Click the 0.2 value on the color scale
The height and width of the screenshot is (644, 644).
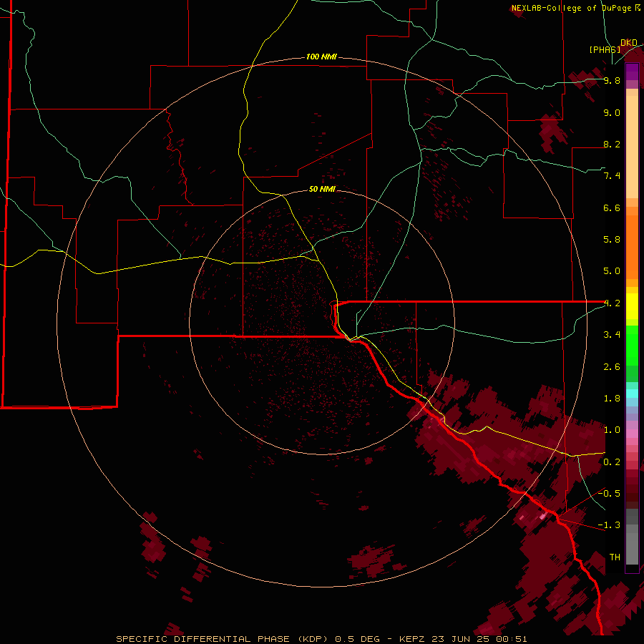(x=612, y=462)
